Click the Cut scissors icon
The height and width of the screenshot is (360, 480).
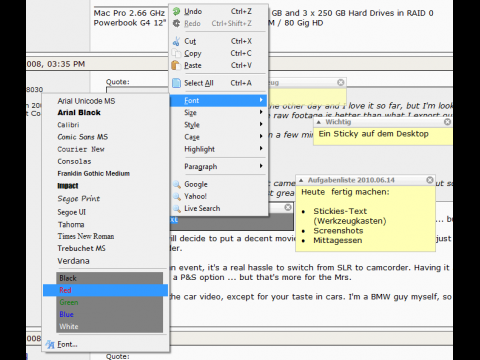[x=176, y=41]
